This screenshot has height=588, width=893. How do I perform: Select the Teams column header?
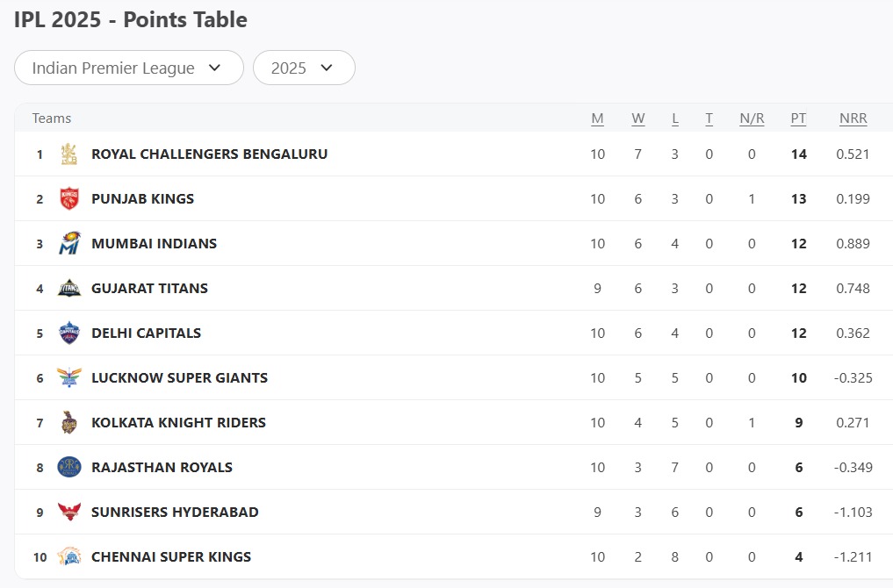point(52,118)
